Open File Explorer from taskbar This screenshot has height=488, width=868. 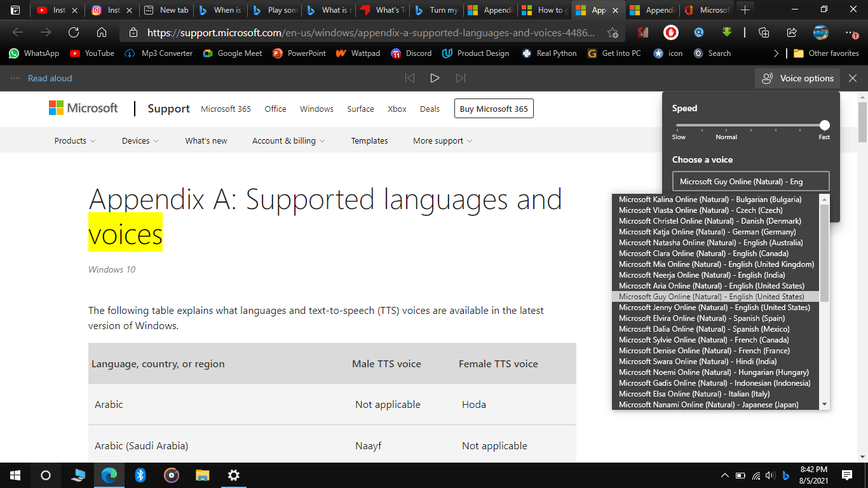(x=203, y=475)
